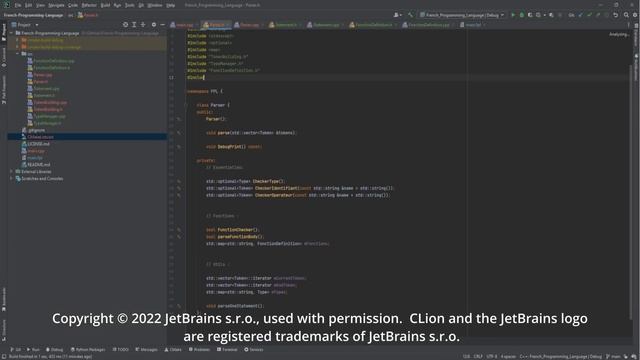The height and width of the screenshot is (360, 640).
Task: Open the Terminal tool window
Action: 227,350
